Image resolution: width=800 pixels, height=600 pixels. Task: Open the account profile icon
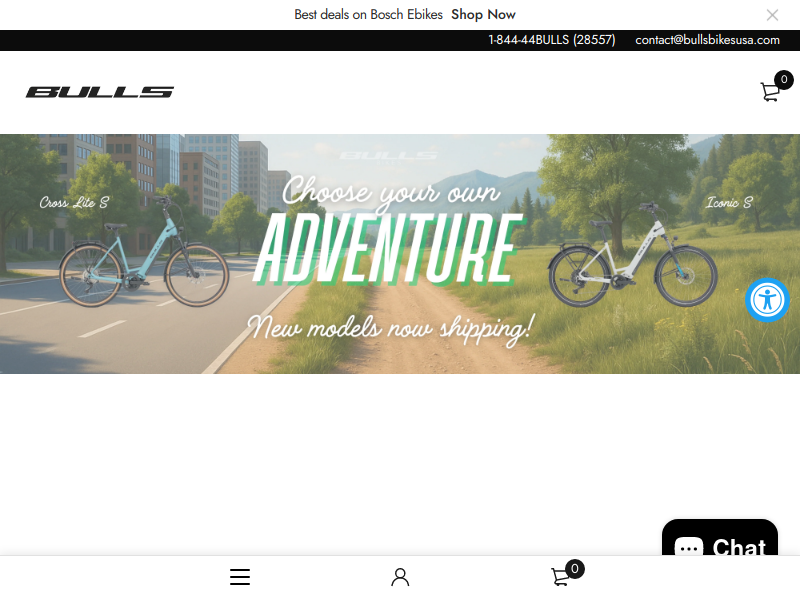click(400, 577)
